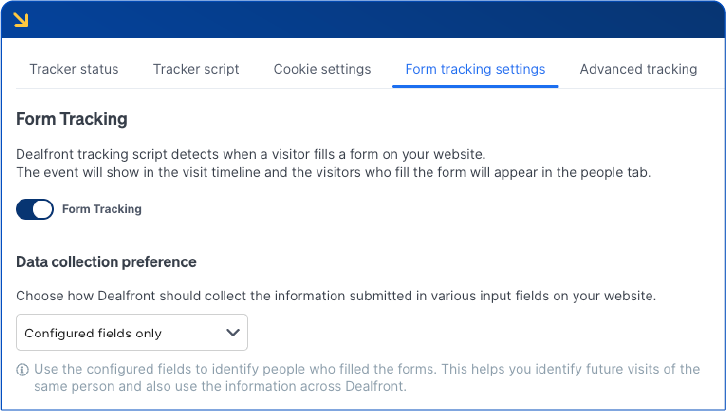Switch to the Tracker status tab
This screenshot has height=411, width=726.
pos(74,70)
